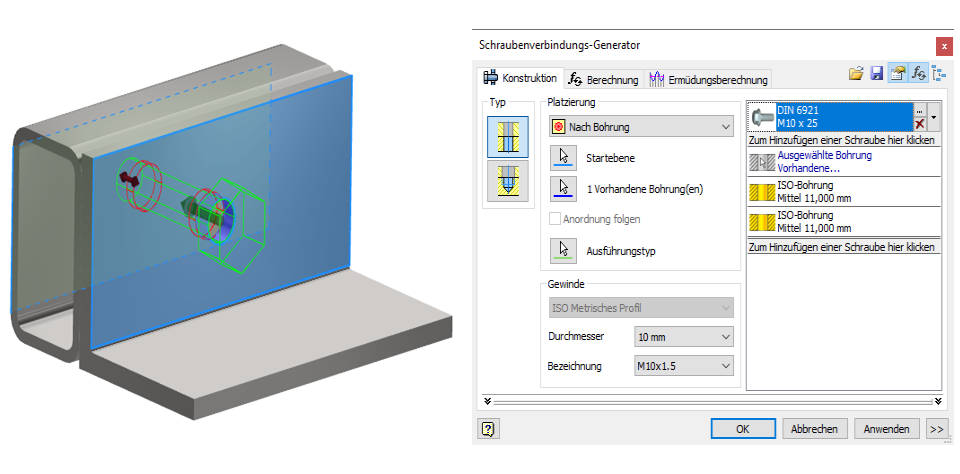Toggle the properties panel icon

point(898,73)
